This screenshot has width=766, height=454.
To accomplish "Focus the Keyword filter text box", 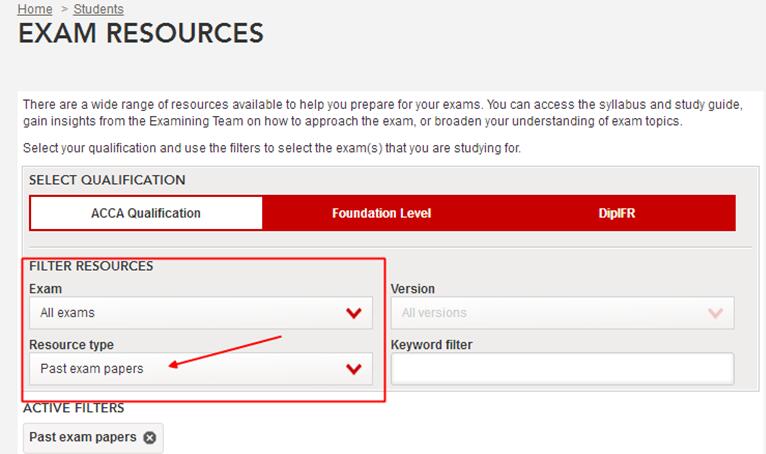I will [x=562, y=369].
